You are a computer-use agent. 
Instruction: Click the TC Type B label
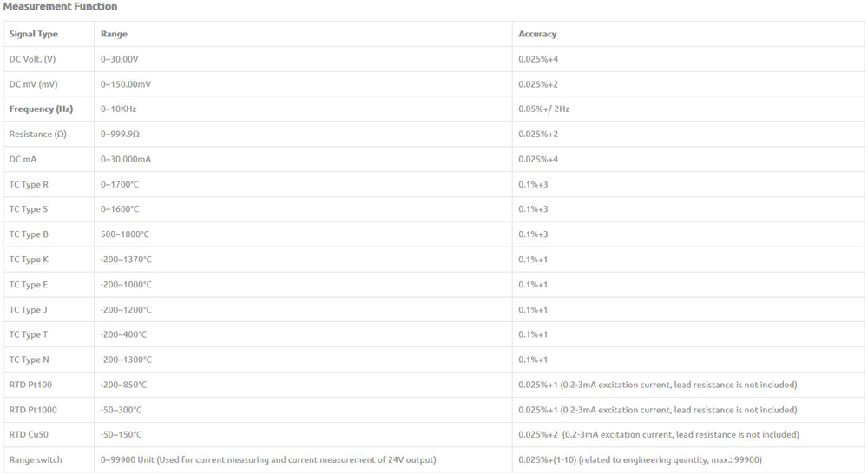(29, 234)
